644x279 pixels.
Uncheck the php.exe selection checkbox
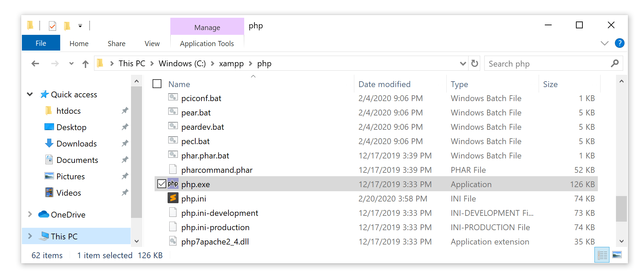(161, 184)
